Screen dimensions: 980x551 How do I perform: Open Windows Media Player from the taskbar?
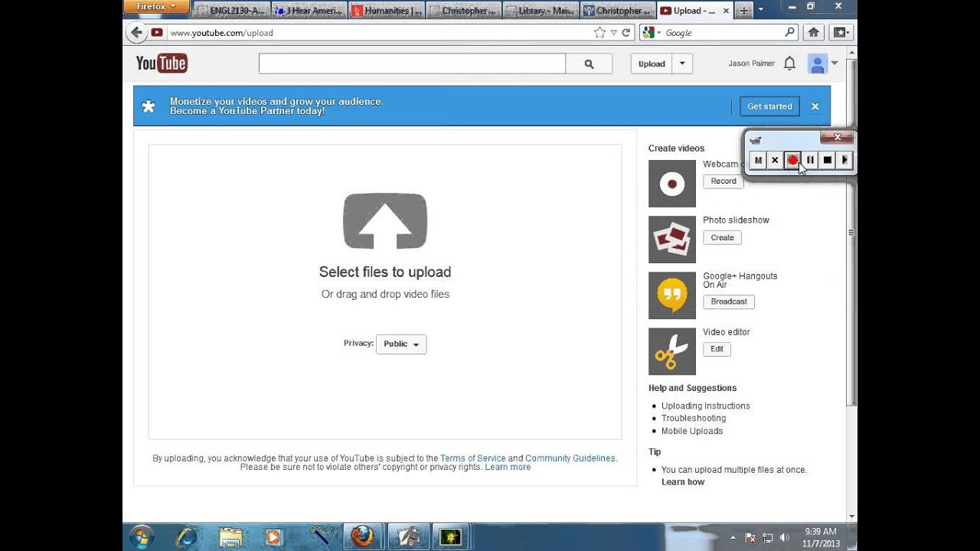point(273,537)
